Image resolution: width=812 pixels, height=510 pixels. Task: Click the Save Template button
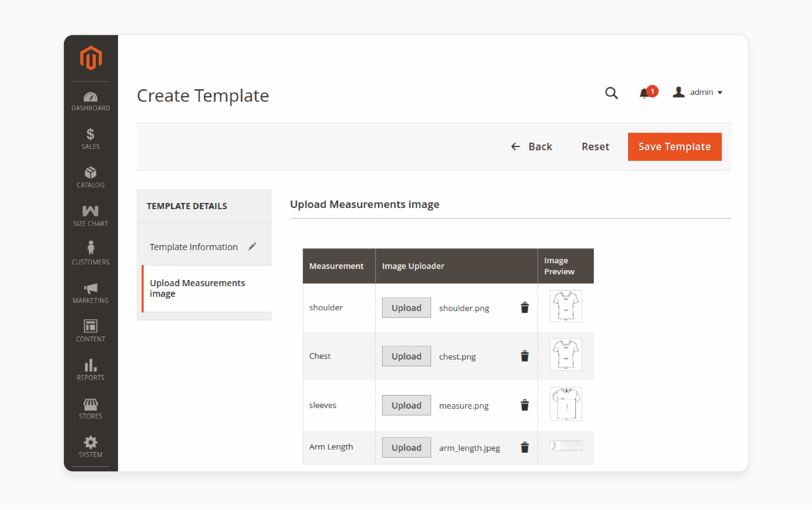675,146
